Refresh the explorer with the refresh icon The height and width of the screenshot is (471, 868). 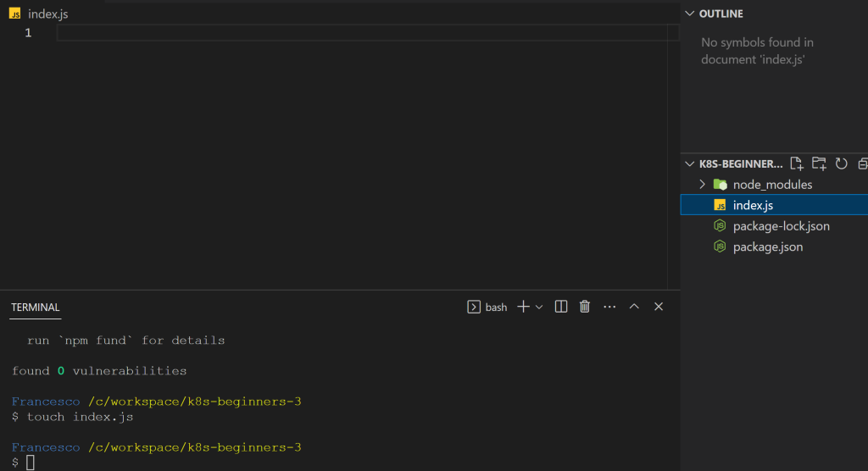(842, 163)
